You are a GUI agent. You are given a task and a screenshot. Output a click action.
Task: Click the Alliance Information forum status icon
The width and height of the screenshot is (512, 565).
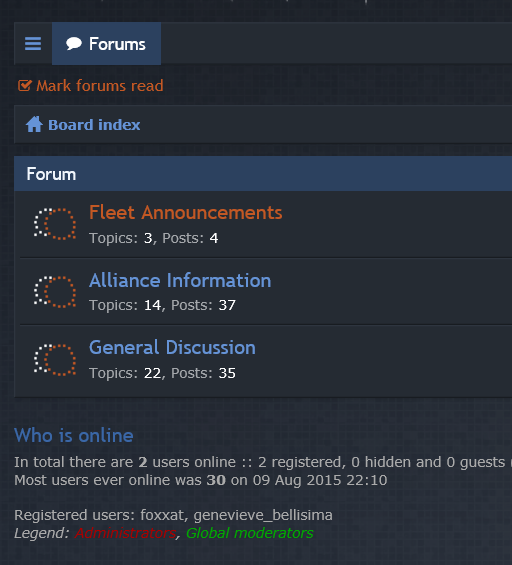tap(55, 292)
